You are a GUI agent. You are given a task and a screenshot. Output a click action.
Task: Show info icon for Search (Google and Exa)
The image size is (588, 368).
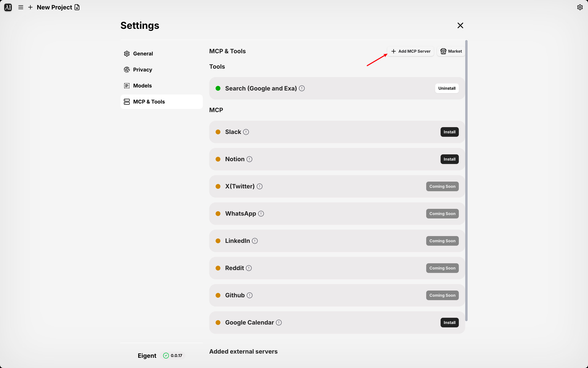point(302,88)
